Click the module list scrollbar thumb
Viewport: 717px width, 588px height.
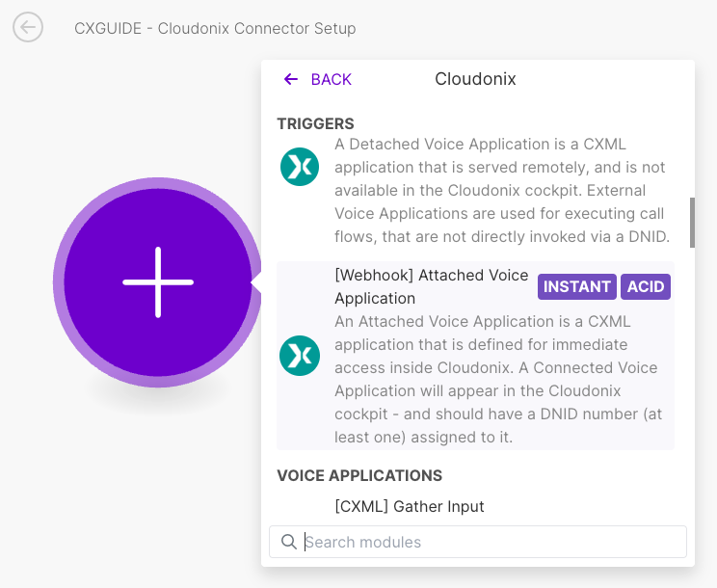[691, 222]
